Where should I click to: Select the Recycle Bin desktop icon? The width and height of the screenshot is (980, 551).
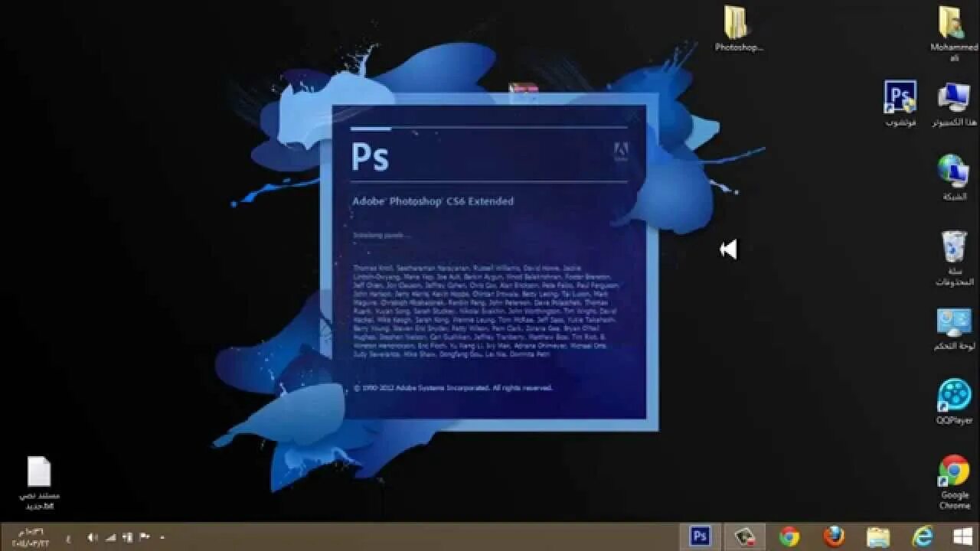coord(954,258)
